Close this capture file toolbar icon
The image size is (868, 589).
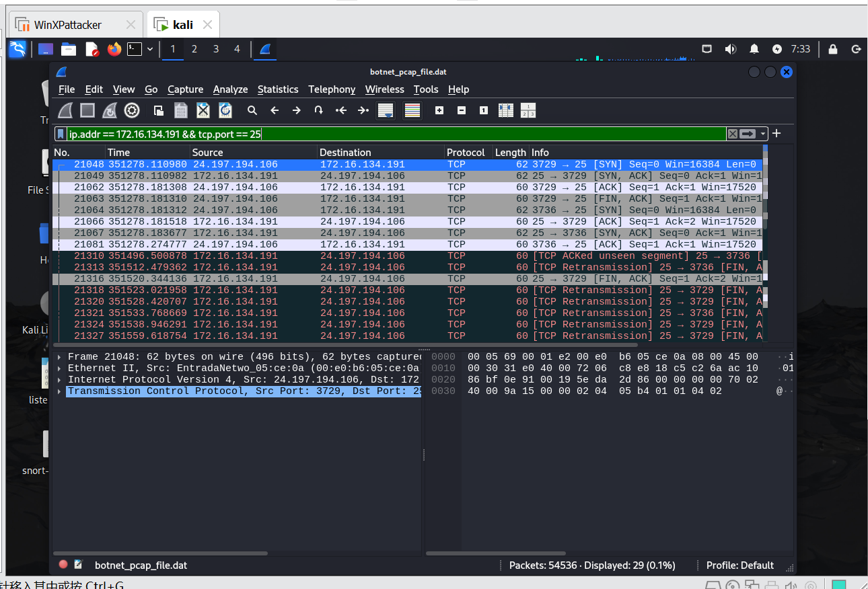tap(203, 110)
